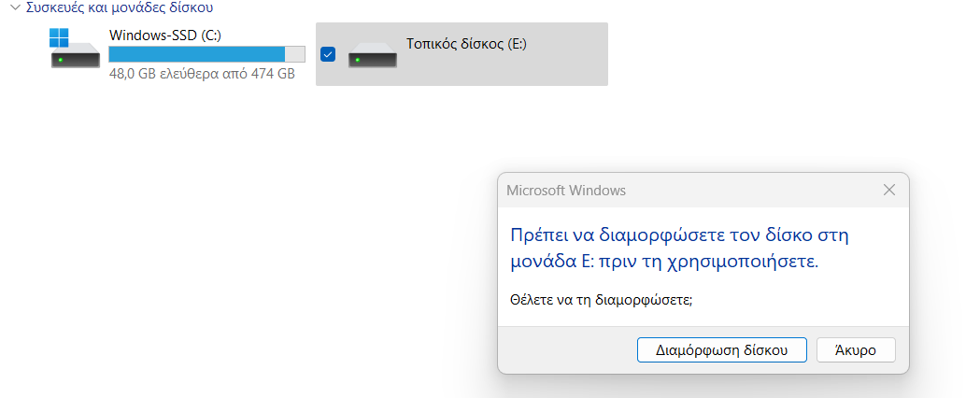Click the Τοπικός δίσκος (E:) name label

467,44
